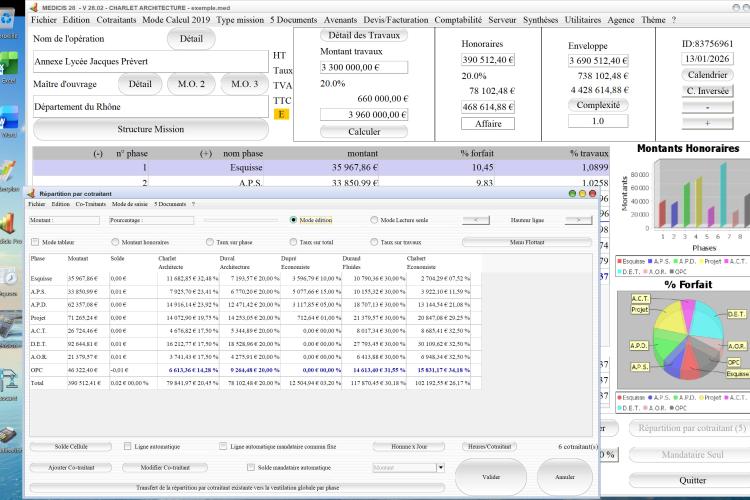This screenshot has width=750, height=500.
Task: Click the slider next to the Pourcentage field
Action: tap(241, 221)
